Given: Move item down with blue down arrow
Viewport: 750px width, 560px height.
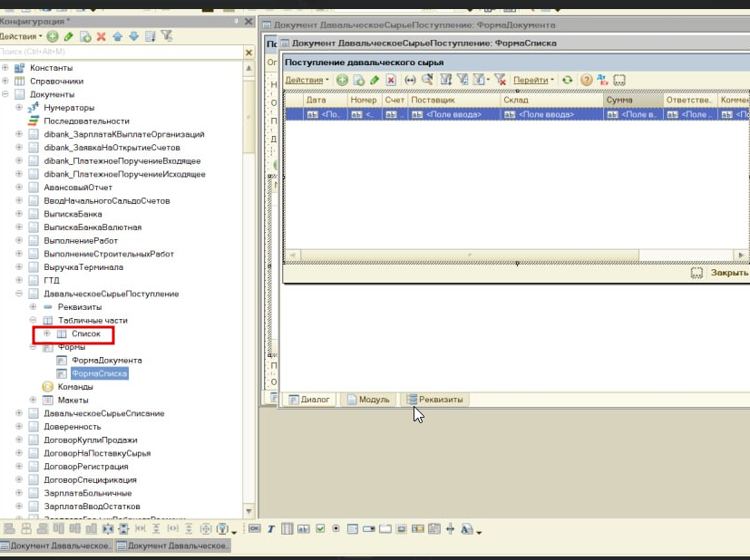Looking at the screenshot, I should pos(133,36).
